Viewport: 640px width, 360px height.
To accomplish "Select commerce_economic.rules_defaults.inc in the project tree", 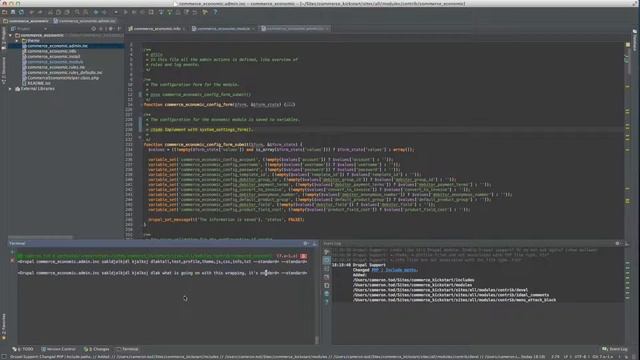I will (x=65, y=73).
